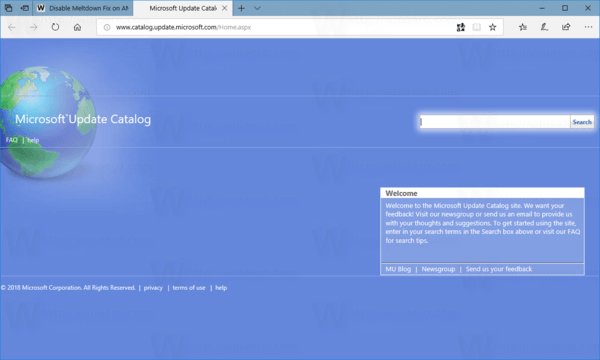
Task: Open the Settings and more ellipsis menu
Action: (588, 27)
